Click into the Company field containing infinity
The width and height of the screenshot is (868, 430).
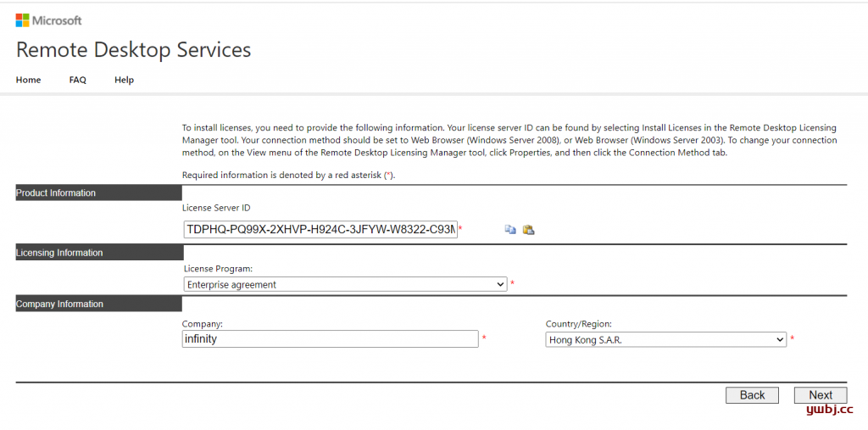[330, 339]
